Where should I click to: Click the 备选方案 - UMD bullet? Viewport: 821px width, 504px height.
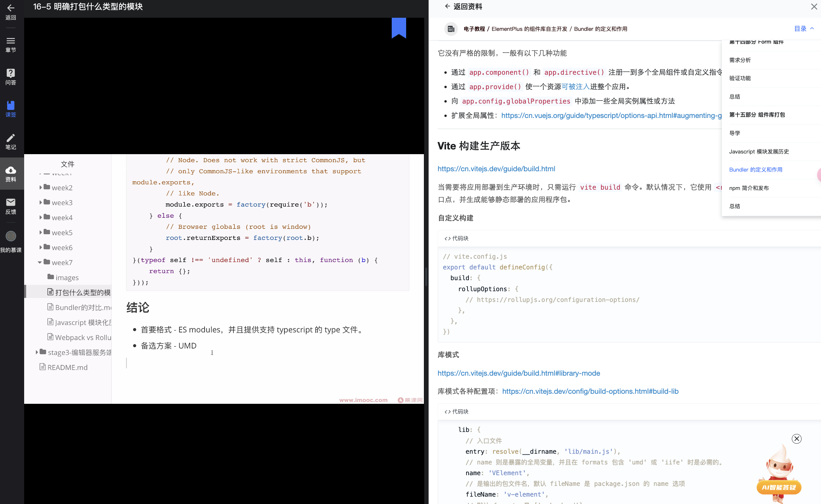tap(168, 345)
